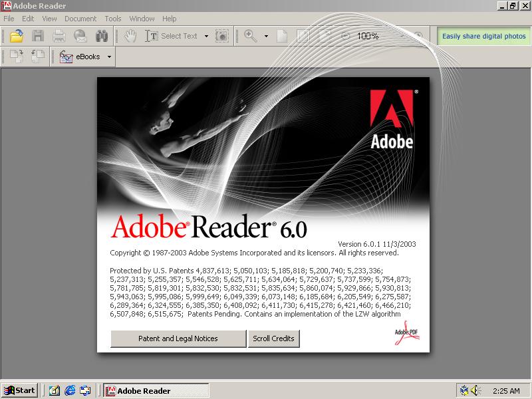Click the Copyright 1987-2003 Adobe Systems line

click(254, 253)
